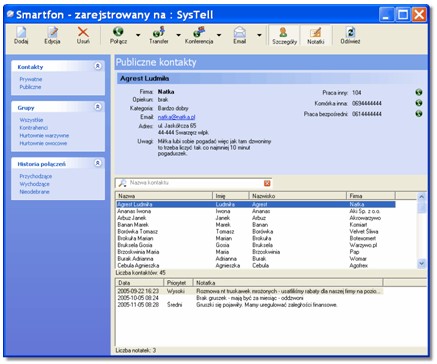The width and height of the screenshot is (437, 364).
Task: Sort contacts by Nazwa column
Action: (x=164, y=196)
